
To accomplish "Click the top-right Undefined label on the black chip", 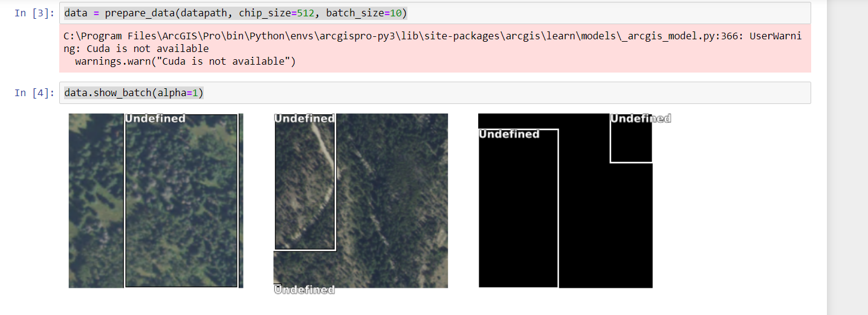I will [x=641, y=119].
